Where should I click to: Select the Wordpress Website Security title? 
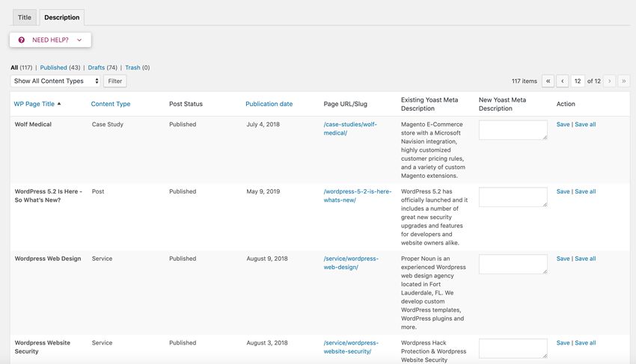pyautogui.click(x=42, y=347)
